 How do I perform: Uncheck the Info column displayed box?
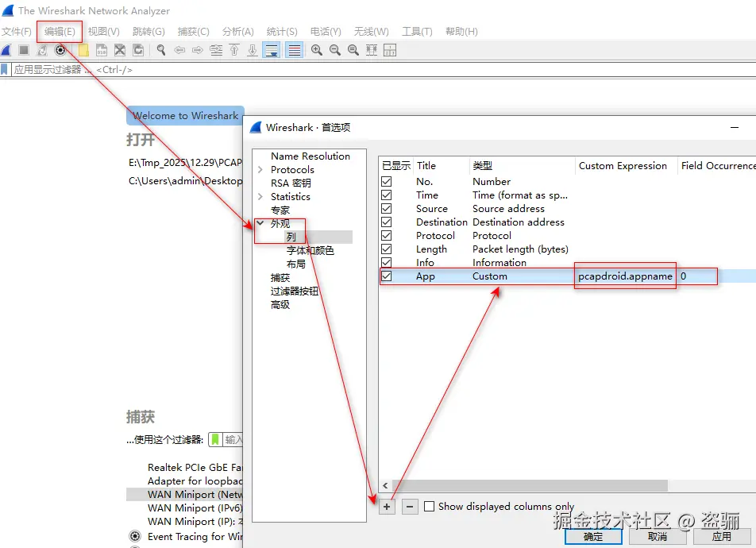pyautogui.click(x=386, y=262)
